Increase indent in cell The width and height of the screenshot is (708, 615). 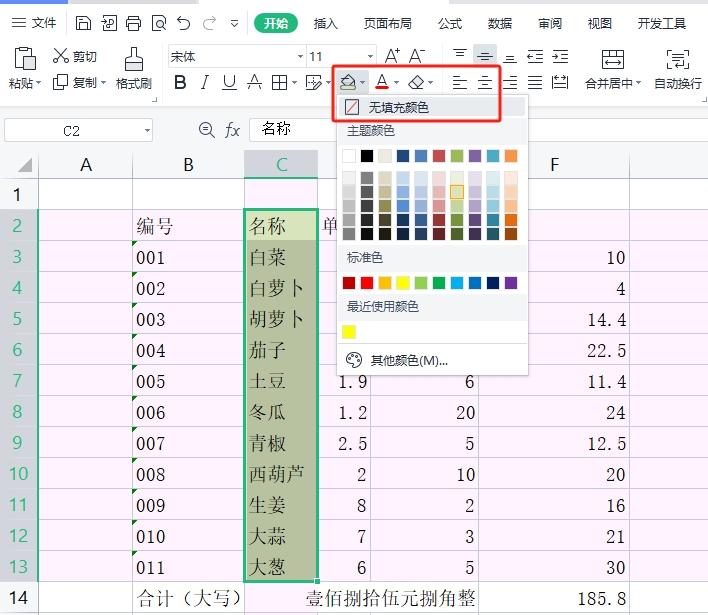pyautogui.click(x=560, y=57)
